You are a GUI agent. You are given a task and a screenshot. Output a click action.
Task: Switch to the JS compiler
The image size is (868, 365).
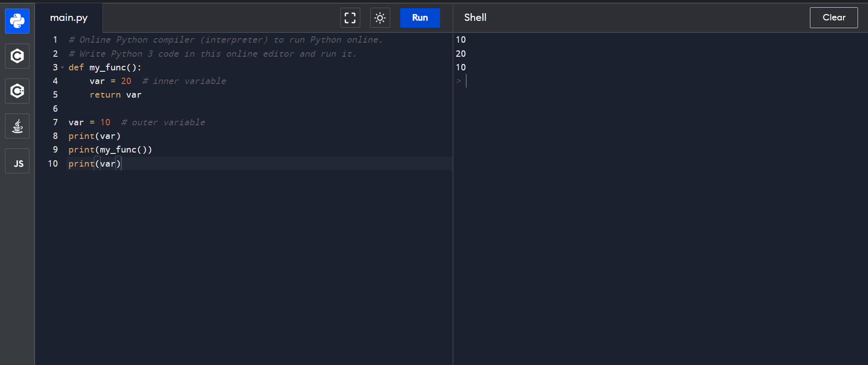click(17, 161)
